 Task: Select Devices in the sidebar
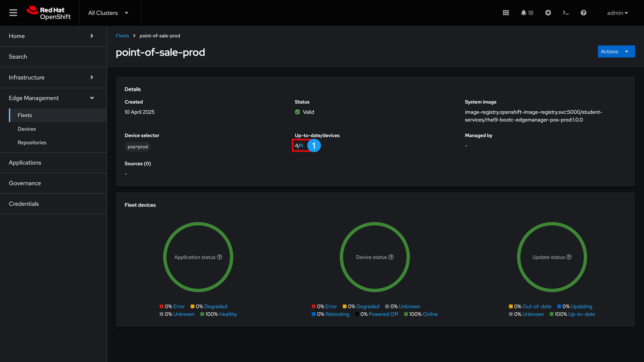pos(58,129)
